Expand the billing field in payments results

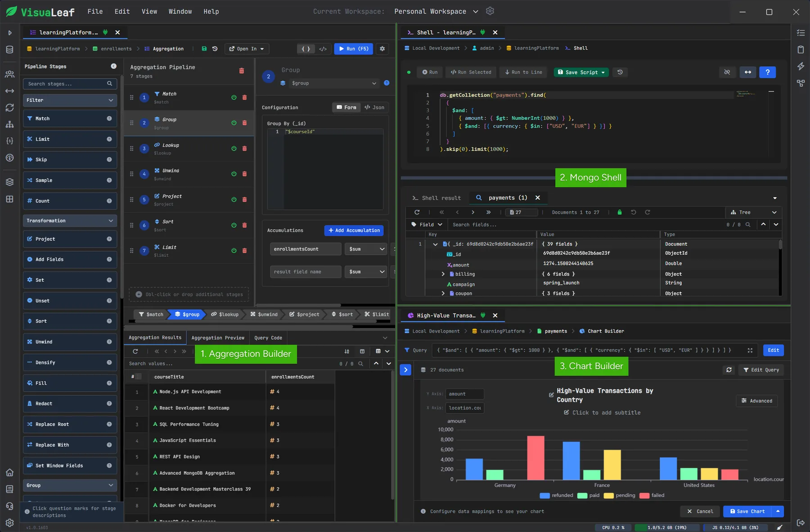[443, 274]
